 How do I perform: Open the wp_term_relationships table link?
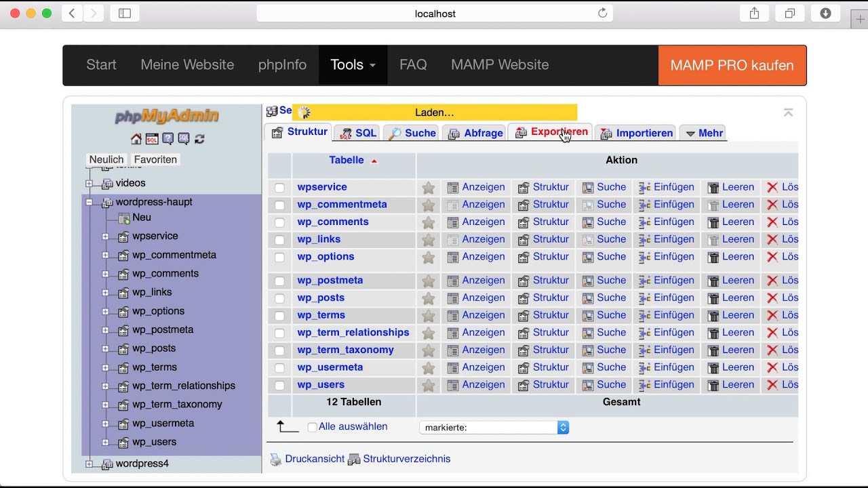point(353,333)
